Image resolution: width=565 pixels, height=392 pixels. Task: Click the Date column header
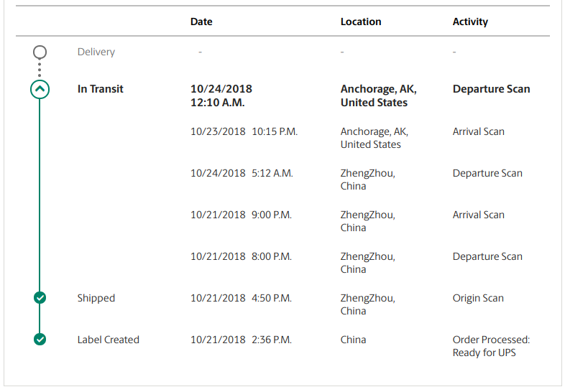click(201, 22)
